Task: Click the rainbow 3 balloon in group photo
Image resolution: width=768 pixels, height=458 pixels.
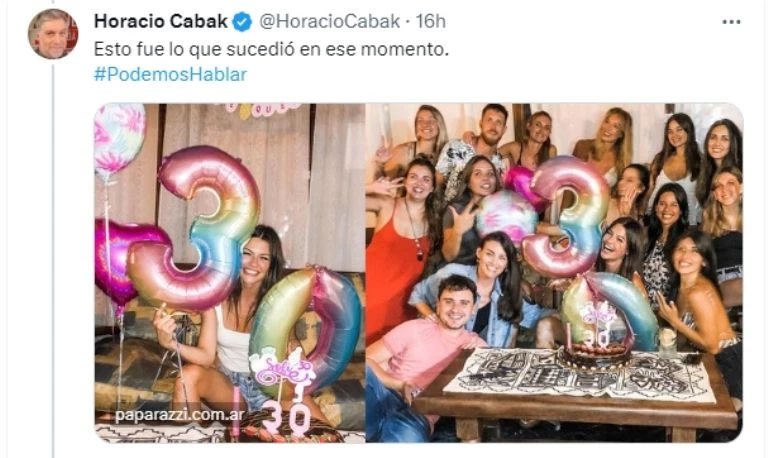Action: point(566,216)
